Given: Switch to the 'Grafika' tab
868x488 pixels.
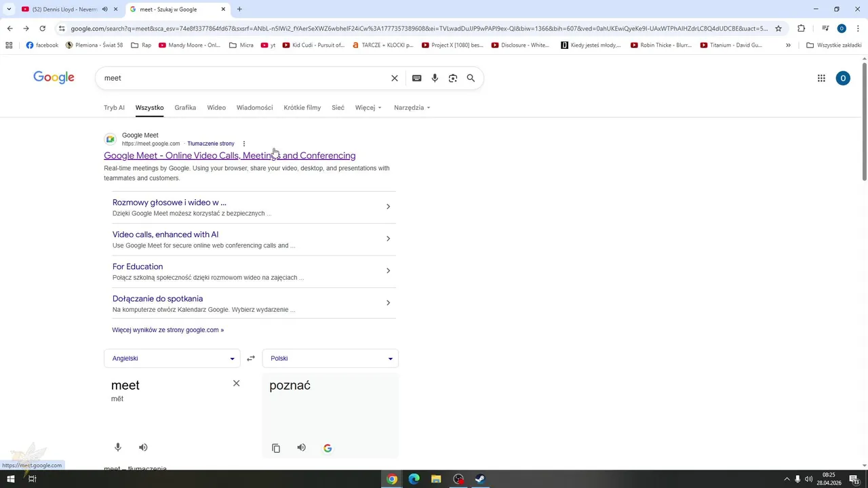Looking at the screenshot, I should point(185,108).
